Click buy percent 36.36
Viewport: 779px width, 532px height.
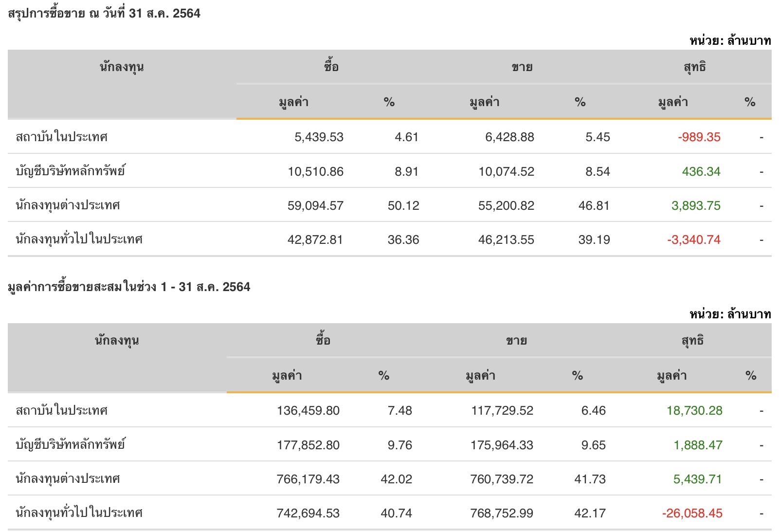[403, 240]
